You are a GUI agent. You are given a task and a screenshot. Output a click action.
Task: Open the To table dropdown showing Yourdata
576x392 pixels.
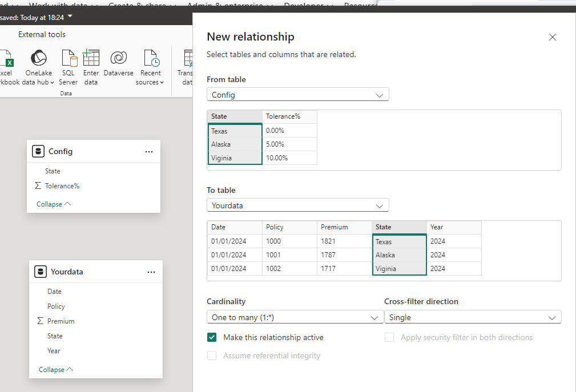pos(297,205)
